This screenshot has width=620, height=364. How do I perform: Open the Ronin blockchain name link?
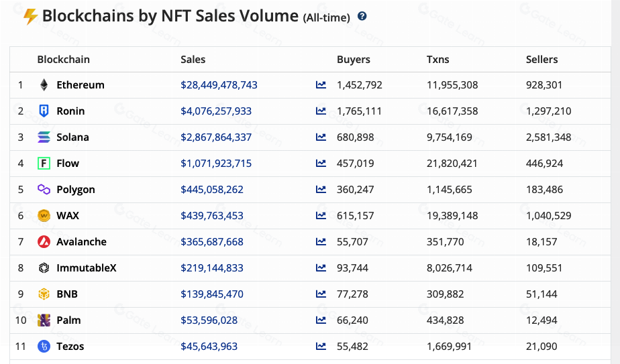[x=70, y=111]
